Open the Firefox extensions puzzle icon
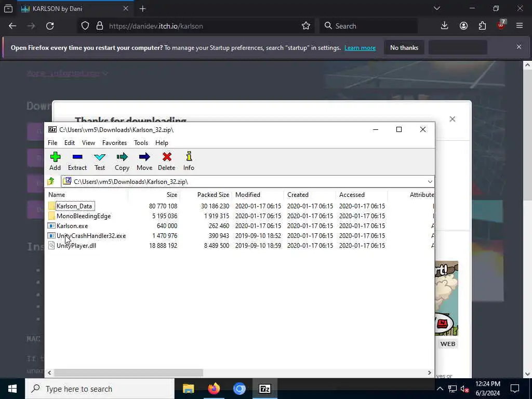The width and height of the screenshot is (532, 399). (482, 26)
